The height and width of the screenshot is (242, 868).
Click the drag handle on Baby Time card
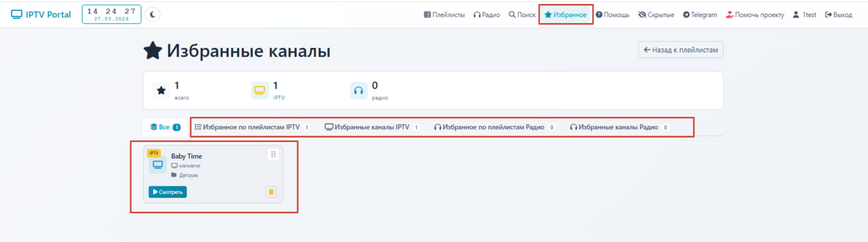point(273,154)
